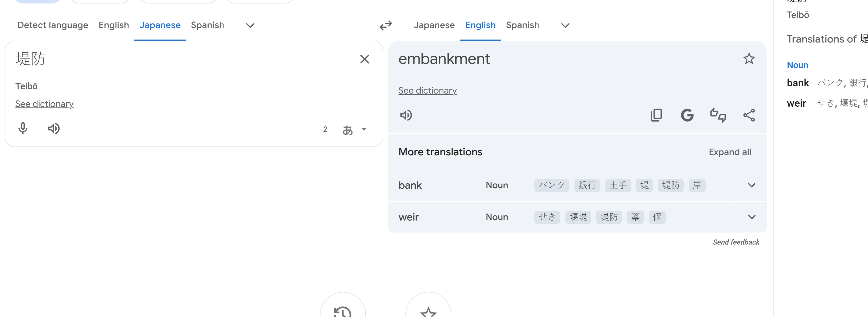Select Japanese as target language
Image resolution: width=868 pixels, height=317 pixels.
tap(434, 25)
